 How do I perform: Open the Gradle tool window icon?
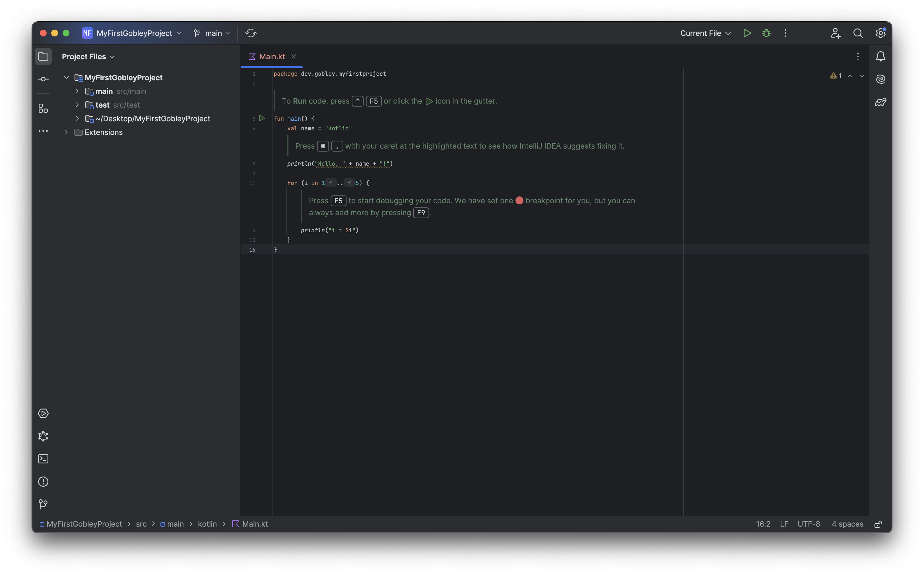881,102
